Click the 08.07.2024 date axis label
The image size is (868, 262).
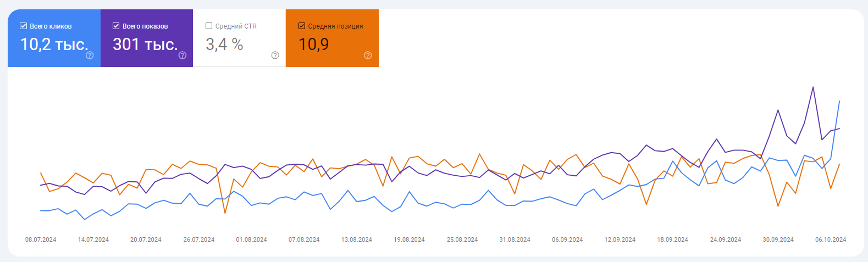point(41,239)
